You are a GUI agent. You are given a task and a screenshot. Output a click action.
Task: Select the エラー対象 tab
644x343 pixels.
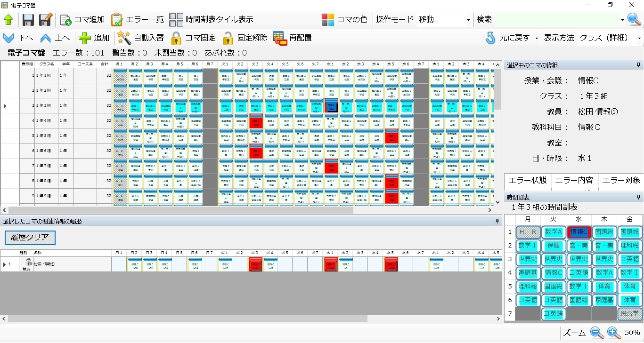(x=621, y=180)
